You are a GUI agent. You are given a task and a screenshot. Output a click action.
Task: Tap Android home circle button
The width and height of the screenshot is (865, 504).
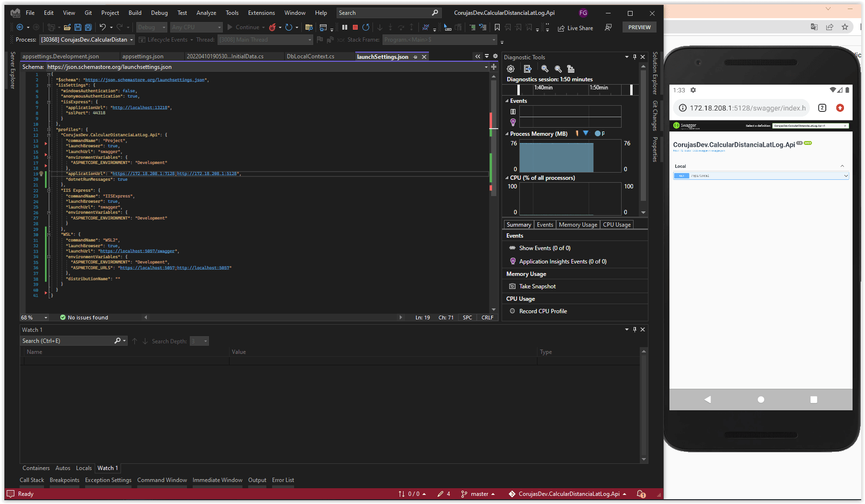761,399
